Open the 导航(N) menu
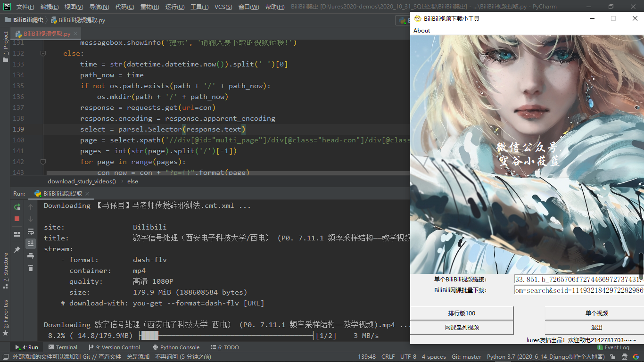 tap(99, 7)
